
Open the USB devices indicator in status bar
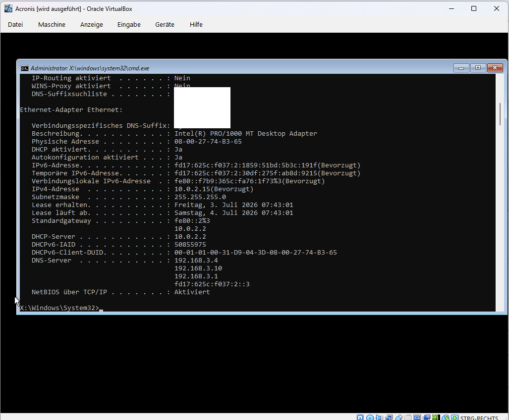click(398, 418)
